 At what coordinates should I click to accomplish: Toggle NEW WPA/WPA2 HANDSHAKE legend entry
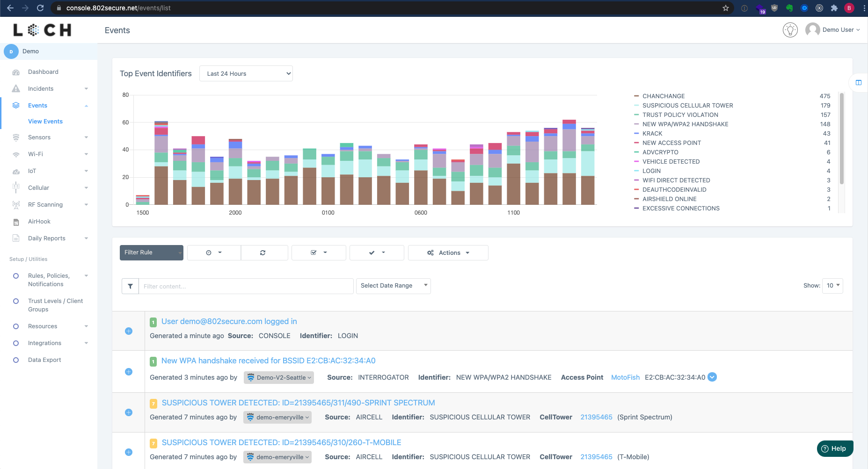click(685, 124)
